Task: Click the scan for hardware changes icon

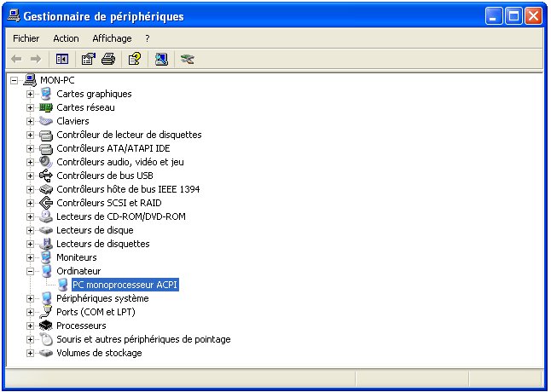Action: 161,59
